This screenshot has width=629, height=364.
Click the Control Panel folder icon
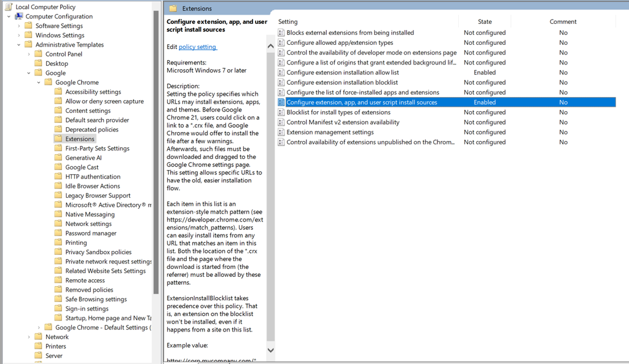pyautogui.click(x=39, y=54)
